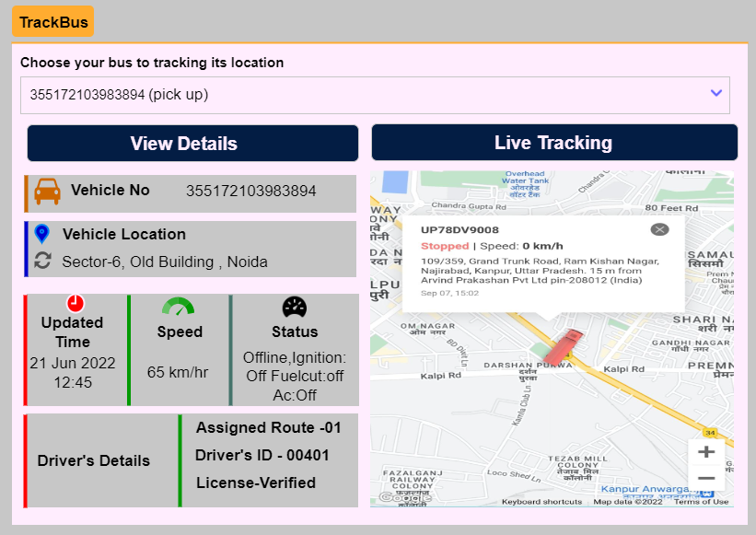Click the 'Sector-6, Old Building , Noida' text
This screenshot has width=756, height=535.
pyautogui.click(x=165, y=262)
